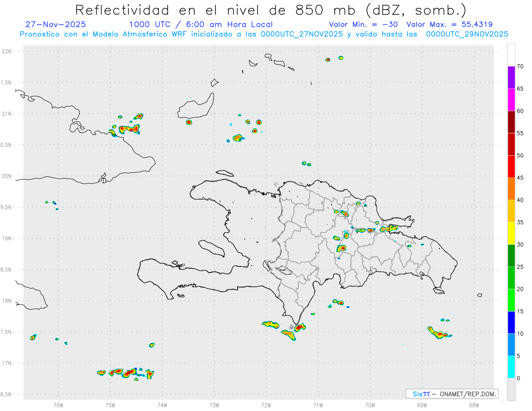Image resolution: width=532 pixels, height=411 pixels.
Task: Click the "17N" latitude label
Action: (8, 363)
